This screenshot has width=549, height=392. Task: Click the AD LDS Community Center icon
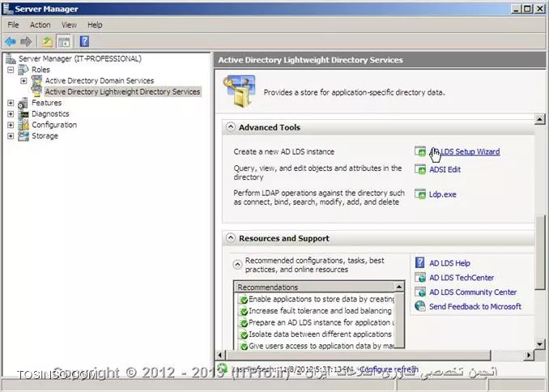click(x=420, y=292)
